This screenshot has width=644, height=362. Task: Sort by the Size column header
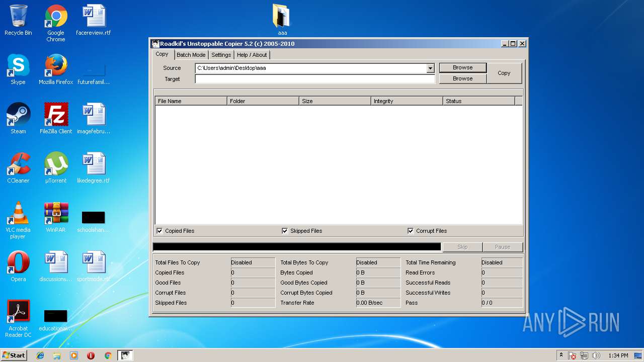(x=335, y=101)
